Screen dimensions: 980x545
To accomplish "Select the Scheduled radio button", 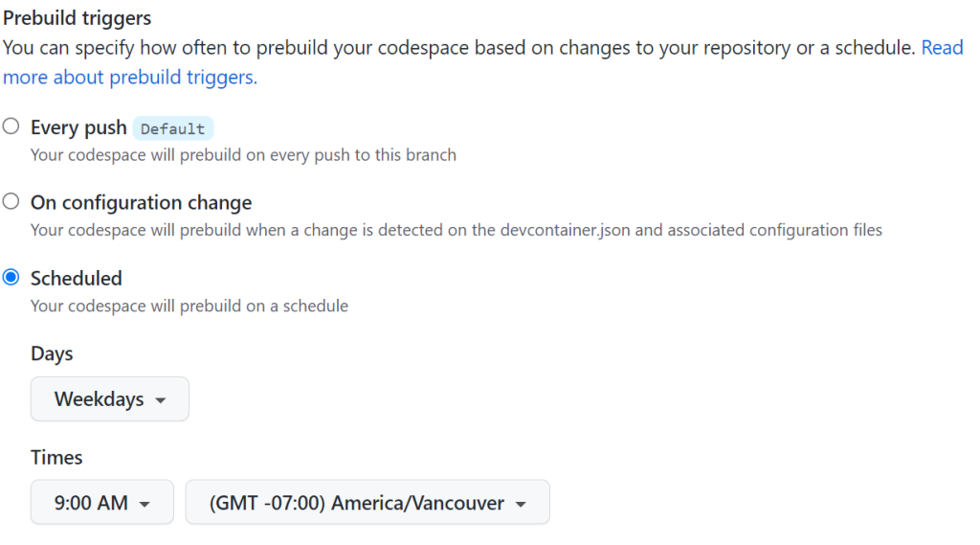I will point(11,277).
